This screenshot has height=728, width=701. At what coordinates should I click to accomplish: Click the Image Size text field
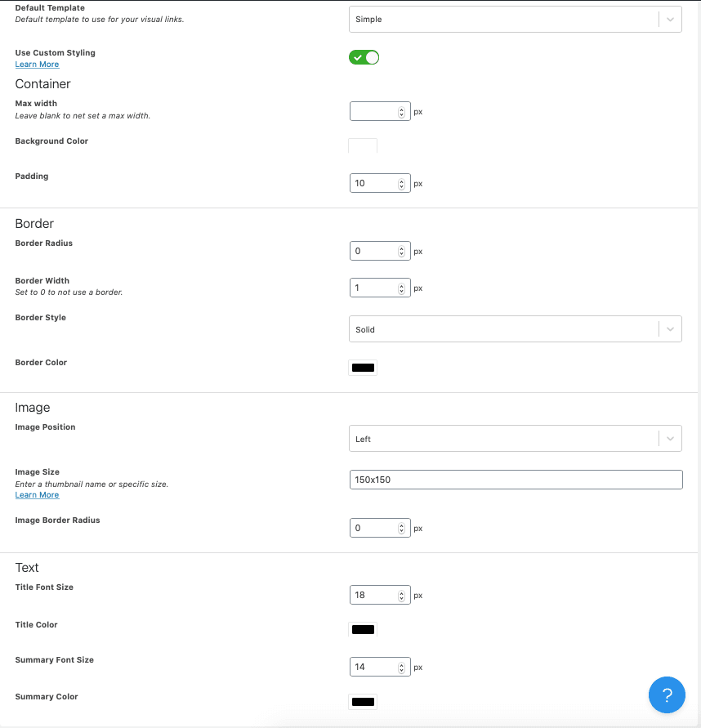515,480
